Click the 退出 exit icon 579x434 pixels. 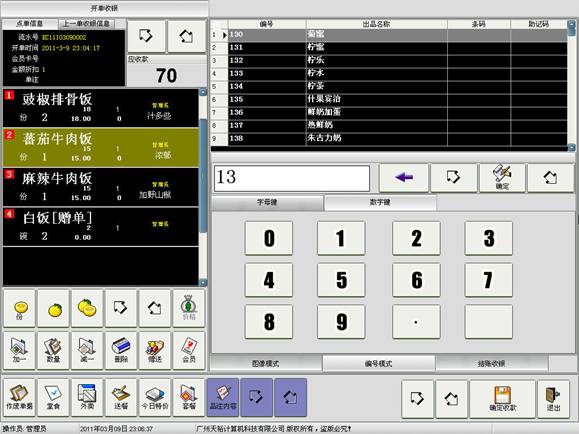tap(553, 399)
